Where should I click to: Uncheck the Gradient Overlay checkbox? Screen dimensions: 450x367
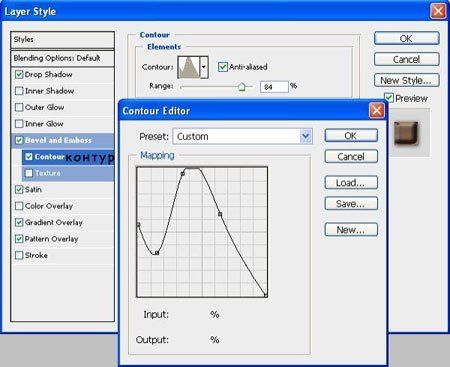coord(19,222)
